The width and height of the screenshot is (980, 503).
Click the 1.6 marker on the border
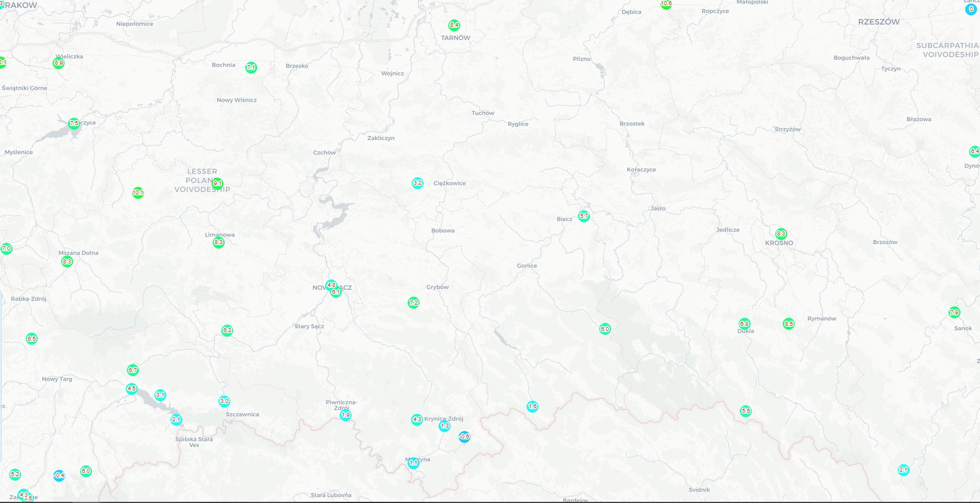click(x=532, y=406)
